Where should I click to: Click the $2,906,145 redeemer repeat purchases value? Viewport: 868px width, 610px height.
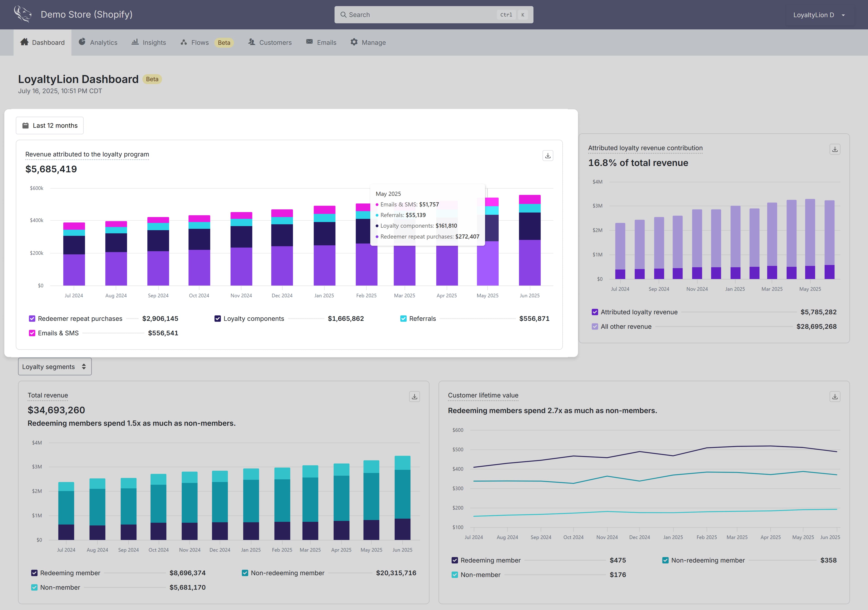pyautogui.click(x=160, y=319)
